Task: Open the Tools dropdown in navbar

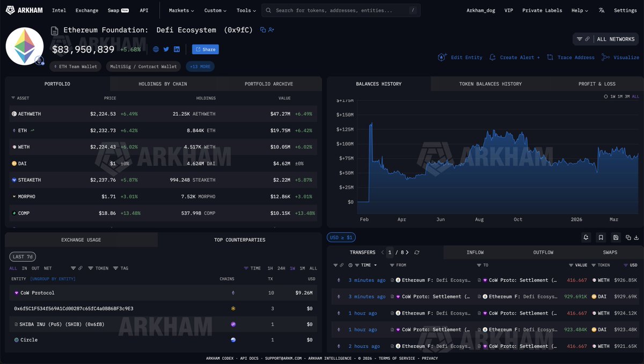Action: (x=246, y=10)
